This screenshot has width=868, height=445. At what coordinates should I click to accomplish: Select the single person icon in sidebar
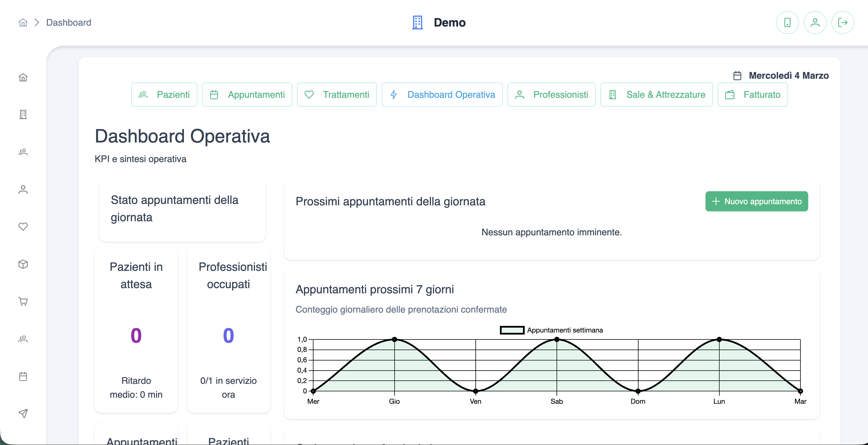pyautogui.click(x=23, y=189)
